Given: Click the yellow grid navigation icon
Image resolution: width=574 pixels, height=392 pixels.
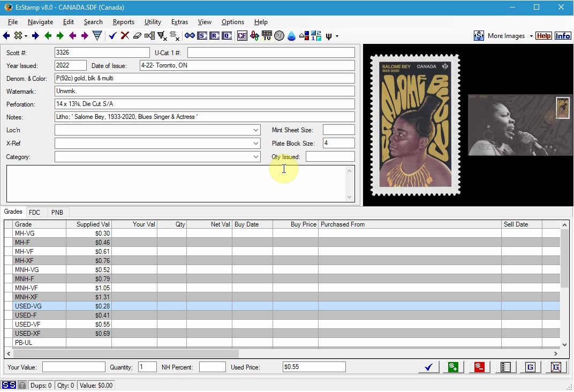Looking at the screenshot, I should (18, 36).
